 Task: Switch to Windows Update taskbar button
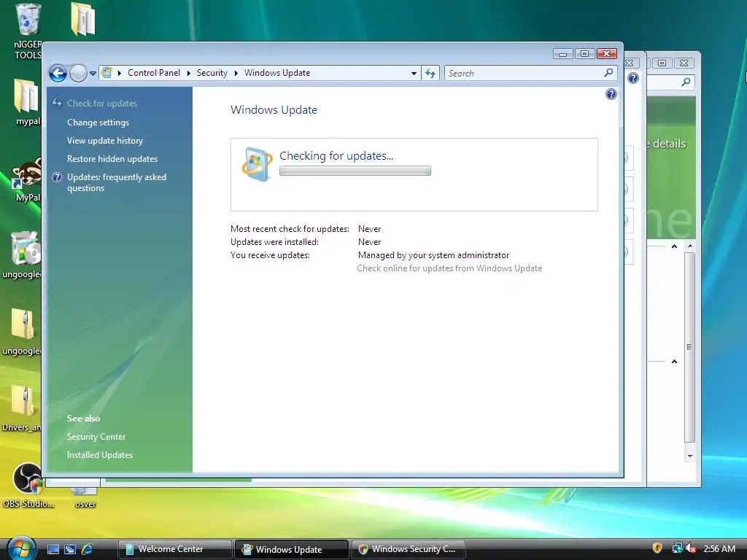pyautogui.click(x=292, y=549)
